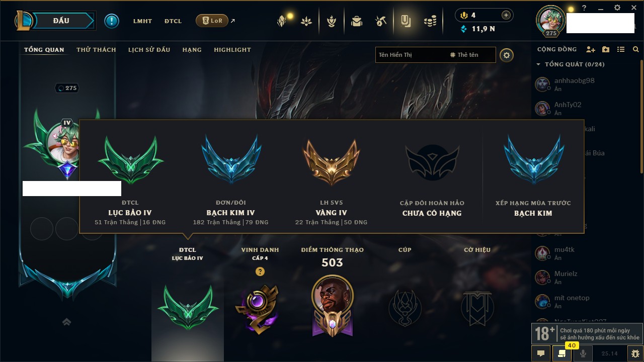The width and height of the screenshot is (644, 362).
Task: Click the Vinh Danh question mark help
Action: [x=260, y=271]
